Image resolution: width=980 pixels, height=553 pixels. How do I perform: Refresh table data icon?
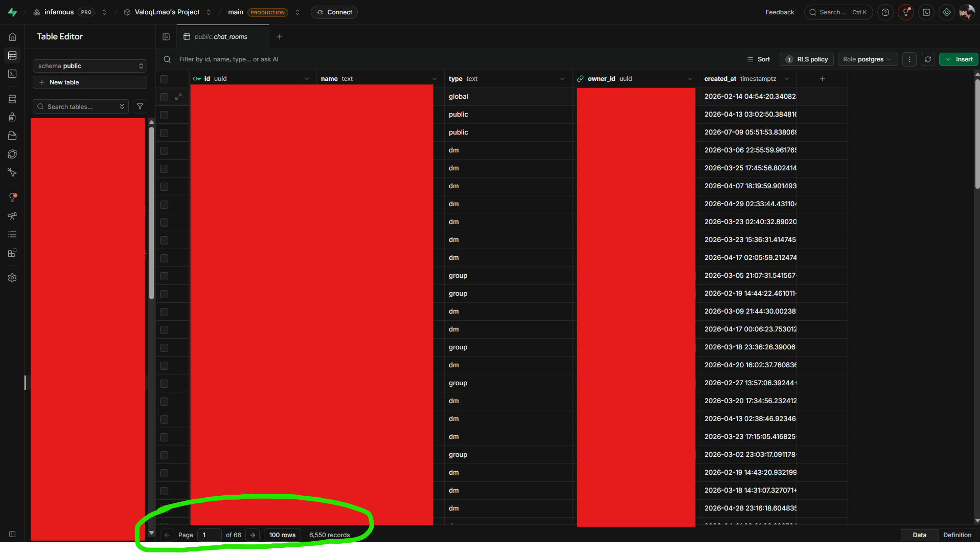(x=928, y=59)
